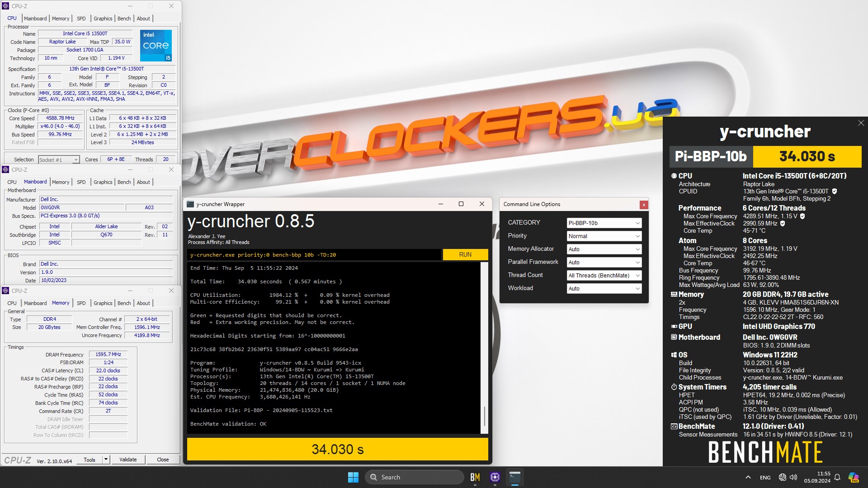Open volume control in the system tray

click(793, 477)
